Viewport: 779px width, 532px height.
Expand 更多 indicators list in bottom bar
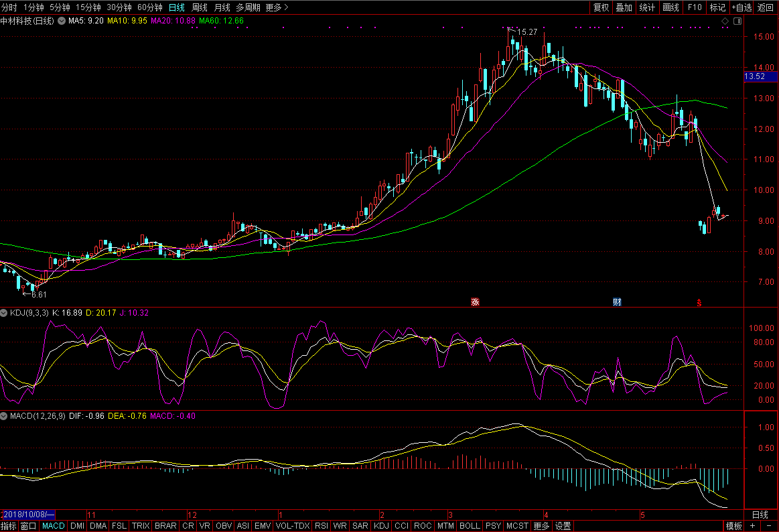pyautogui.click(x=541, y=526)
